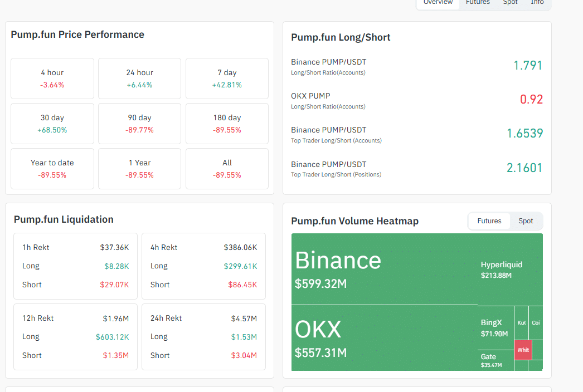Click the 1.791 long/short ratio value

coord(528,65)
